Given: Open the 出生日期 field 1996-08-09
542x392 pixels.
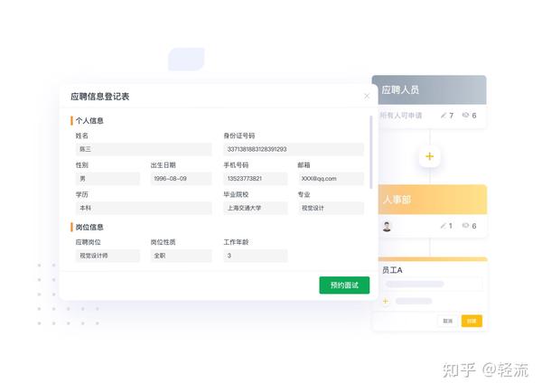Looking at the screenshot, I should [x=182, y=179].
